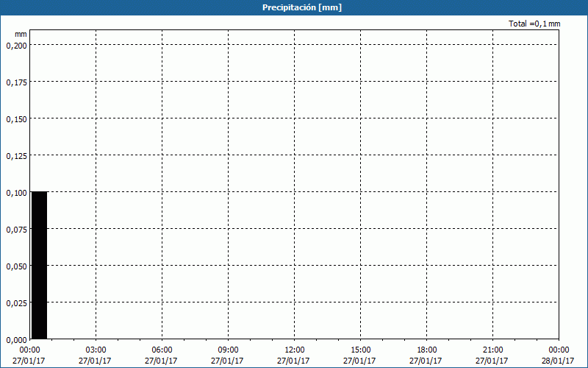
Task: Select the black precipitation bar
Action: (x=39, y=265)
